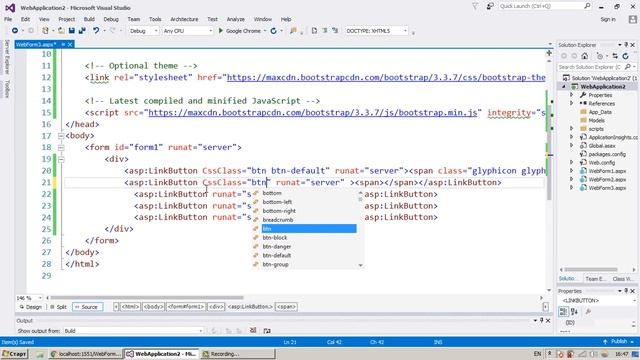Collapse the WebApplication2 project node

564,87
